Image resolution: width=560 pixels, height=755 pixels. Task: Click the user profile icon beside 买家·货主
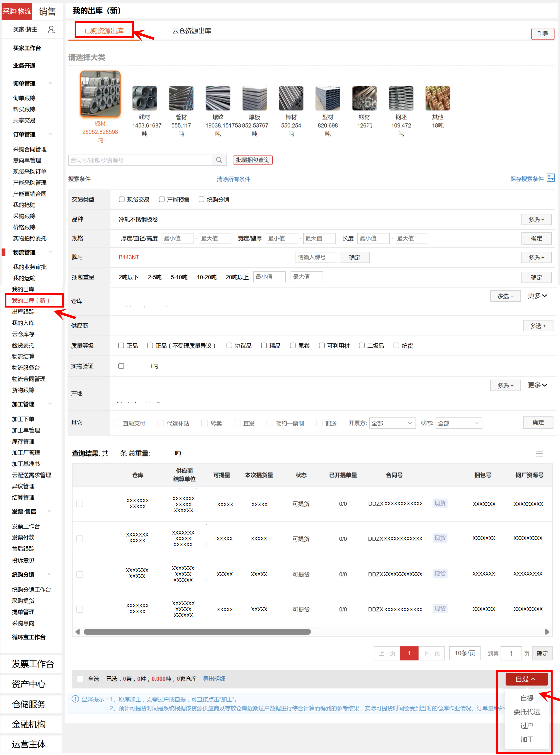pos(51,29)
